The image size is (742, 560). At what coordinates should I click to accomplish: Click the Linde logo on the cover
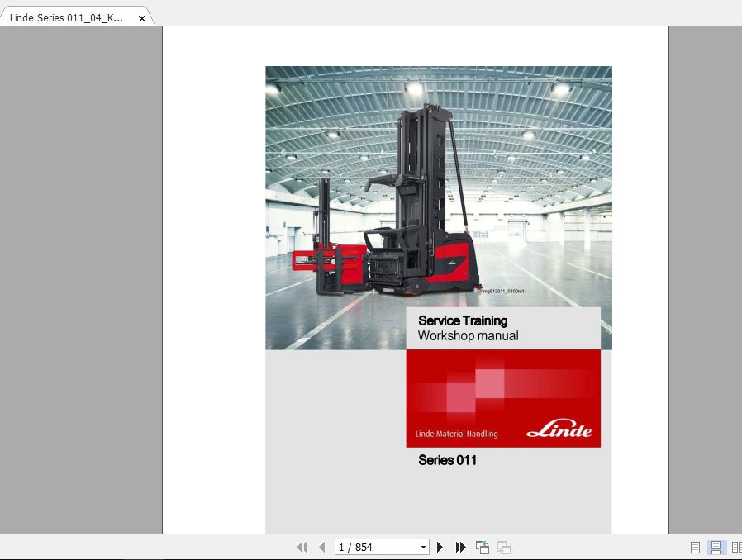point(559,430)
